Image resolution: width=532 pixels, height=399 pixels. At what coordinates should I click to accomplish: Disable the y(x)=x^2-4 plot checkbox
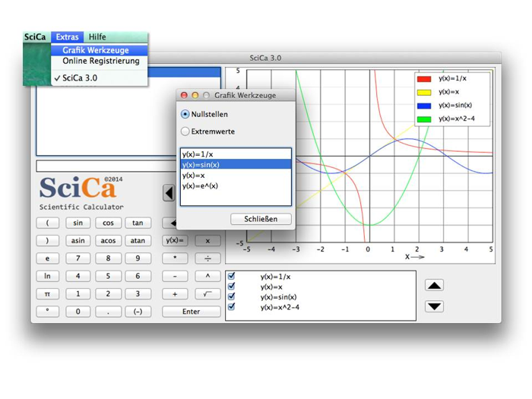click(x=232, y=307)
